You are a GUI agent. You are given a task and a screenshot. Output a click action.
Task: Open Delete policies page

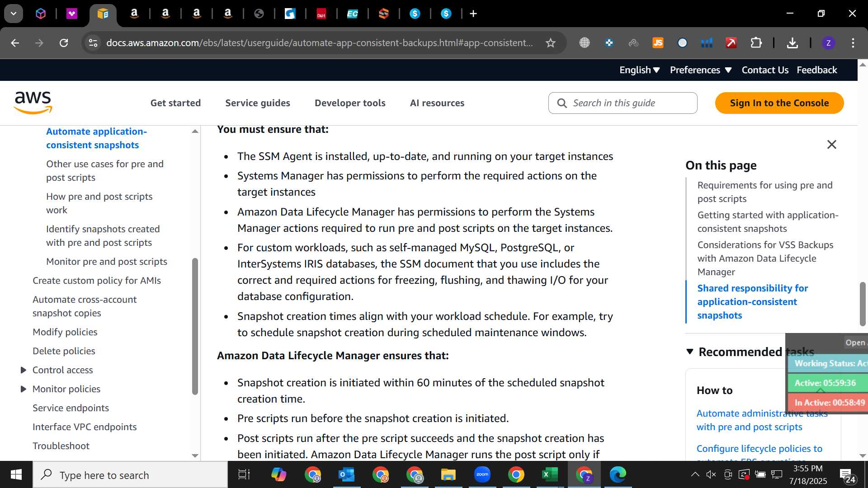pos(64,351)
